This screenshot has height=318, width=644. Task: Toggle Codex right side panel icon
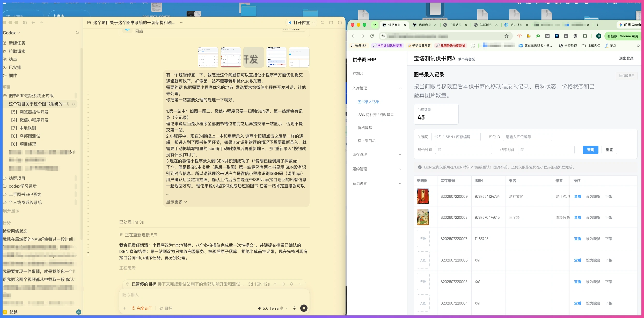[340, 23]
